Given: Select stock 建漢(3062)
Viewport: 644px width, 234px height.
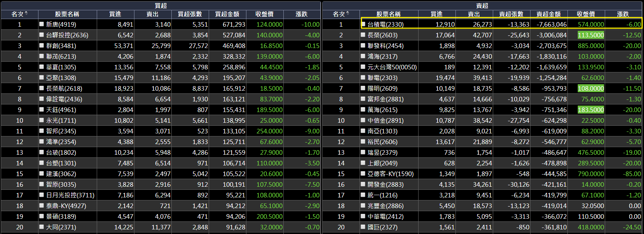Looking at the screenshot, I should click(x=61, y=174).
